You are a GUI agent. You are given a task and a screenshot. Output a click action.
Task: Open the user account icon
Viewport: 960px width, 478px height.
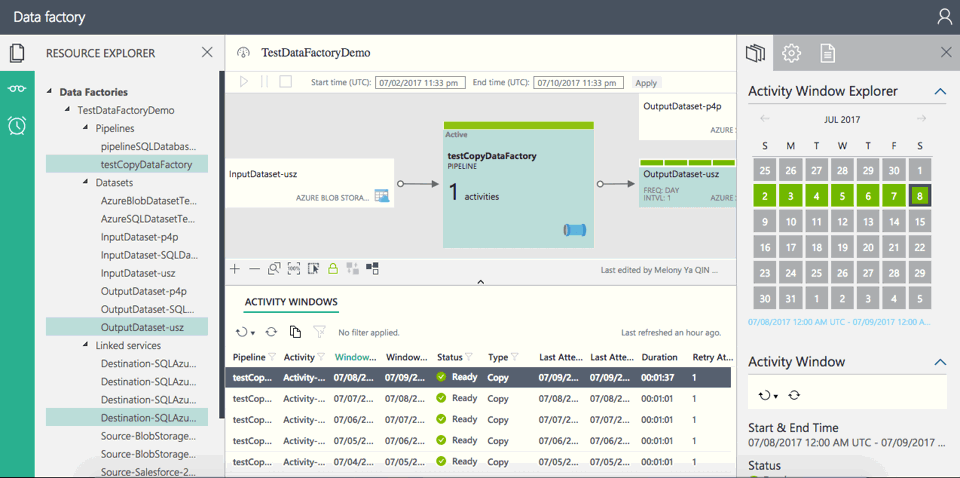tap(945, 17)
